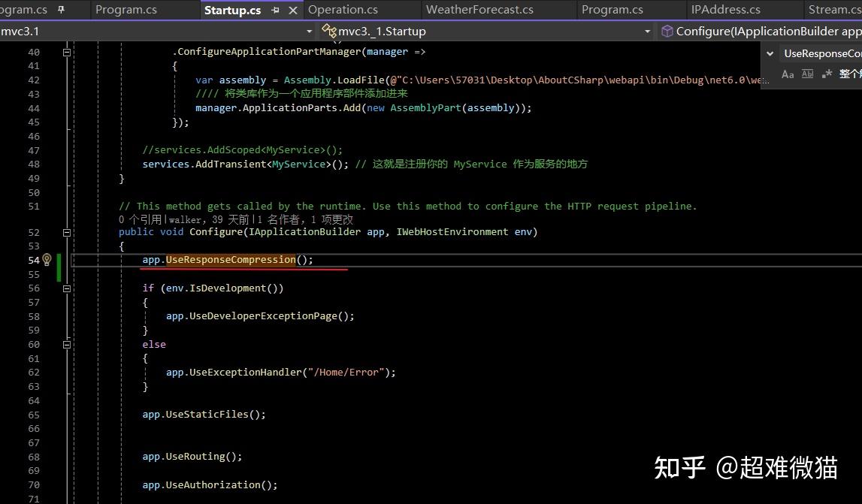Click the 0 引用 CodeLens link above Configure
The width and height of the screenshot is (862, 504).
tap(141, 219)
